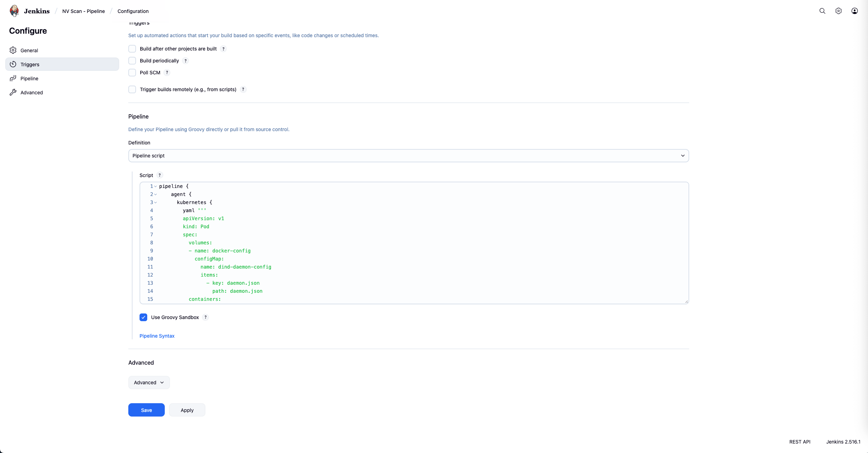Expand the Advanced options button
The width and height of the screenshot is (868, 453).
click(x=149, y=383)
